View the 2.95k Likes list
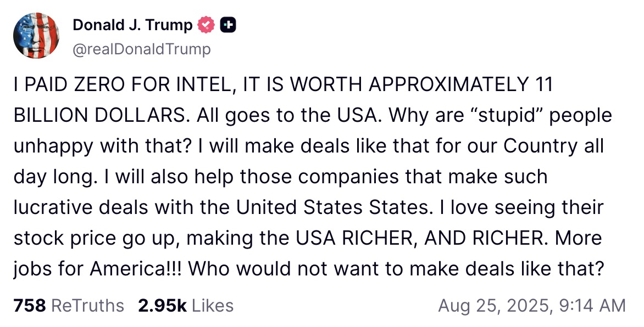 (186, 305)
